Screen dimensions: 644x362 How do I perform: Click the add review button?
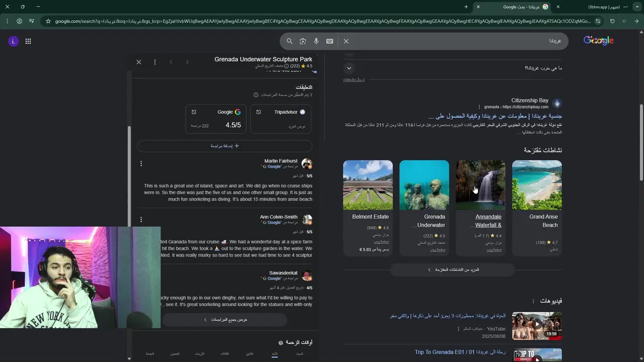(224, 146)
